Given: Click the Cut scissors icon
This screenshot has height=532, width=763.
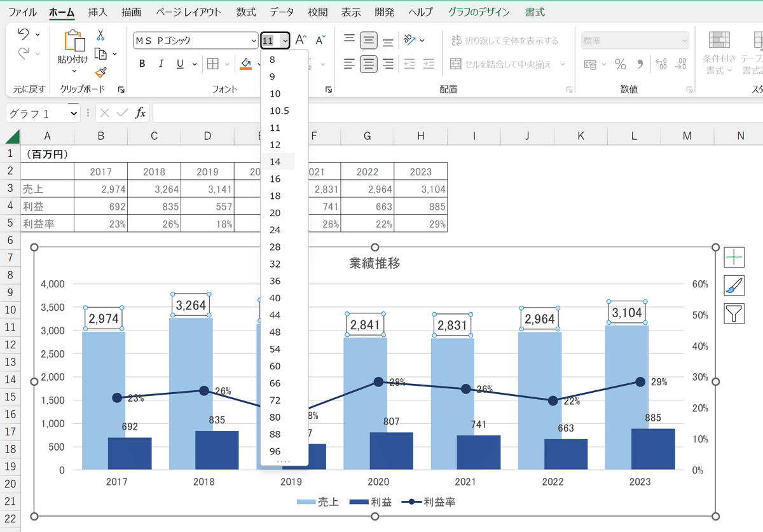Looking at the screenshot, I should coord(100,34).
